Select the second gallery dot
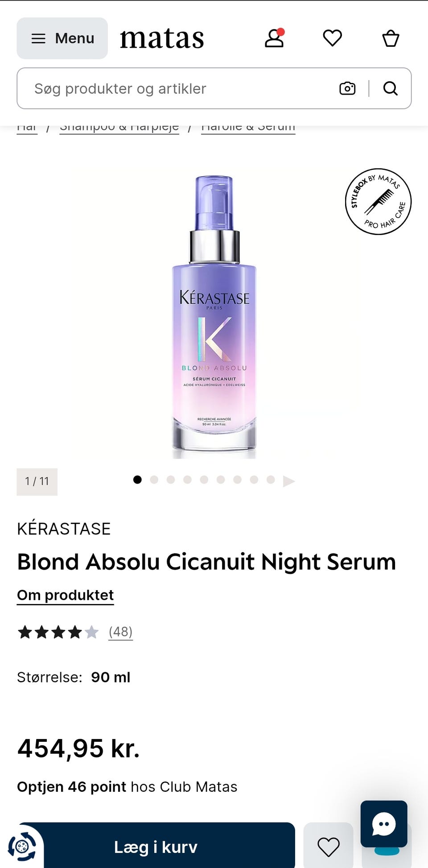This screenshot has height=868, width=428. (x=154, y=479)
